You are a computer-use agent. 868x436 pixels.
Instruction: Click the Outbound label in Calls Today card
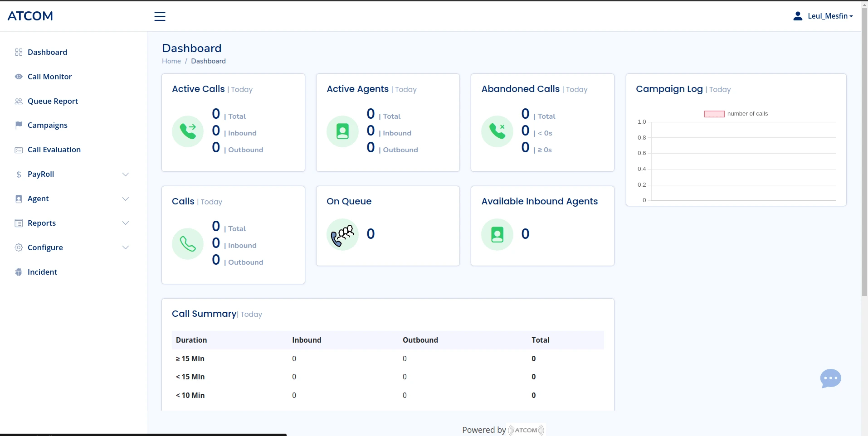245,262
